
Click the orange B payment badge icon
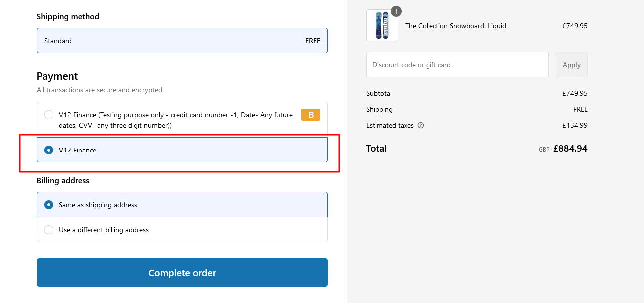point(311,115)
